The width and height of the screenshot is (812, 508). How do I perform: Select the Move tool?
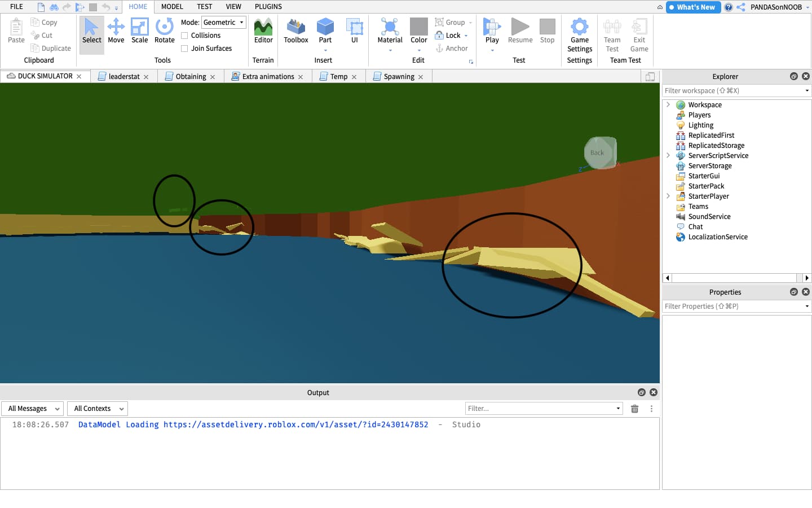[116, 30]
